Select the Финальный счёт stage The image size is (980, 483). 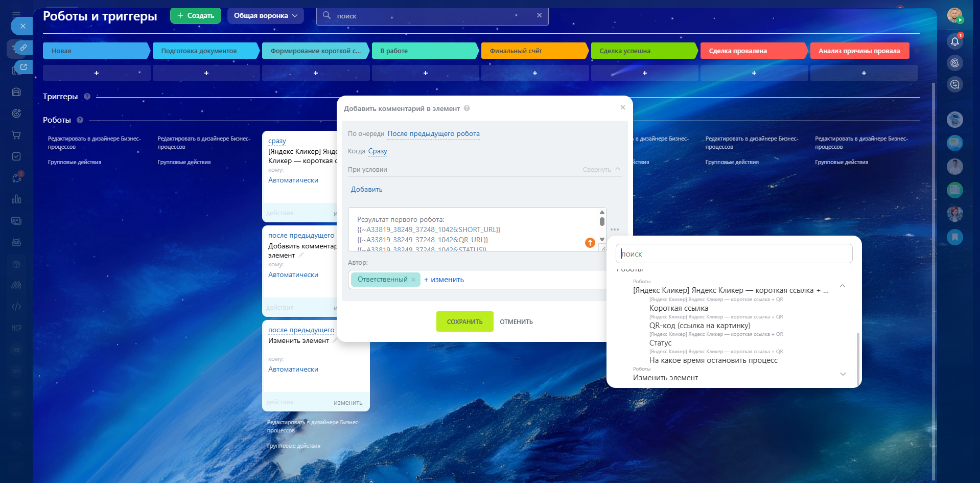pos(534,51)
